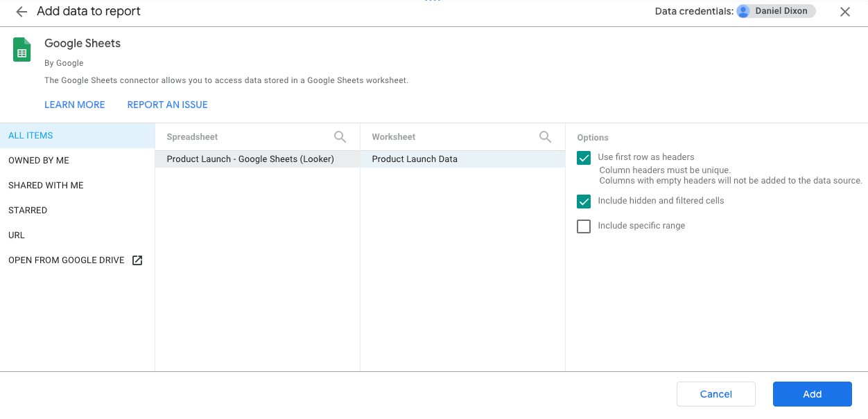
Task: Go back using the left arrow icon
Action: click(x=21, y=12)
